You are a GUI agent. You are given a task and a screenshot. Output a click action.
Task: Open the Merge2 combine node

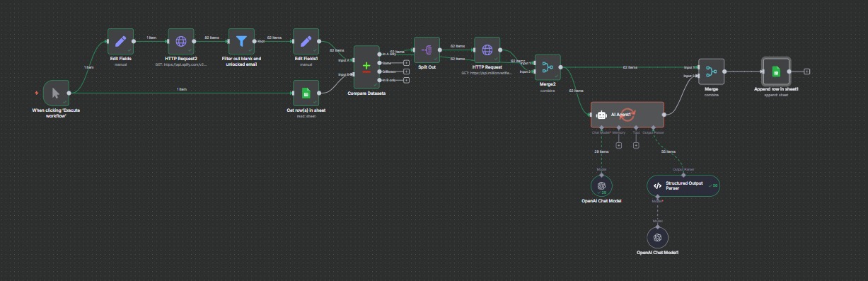(548, 67)
